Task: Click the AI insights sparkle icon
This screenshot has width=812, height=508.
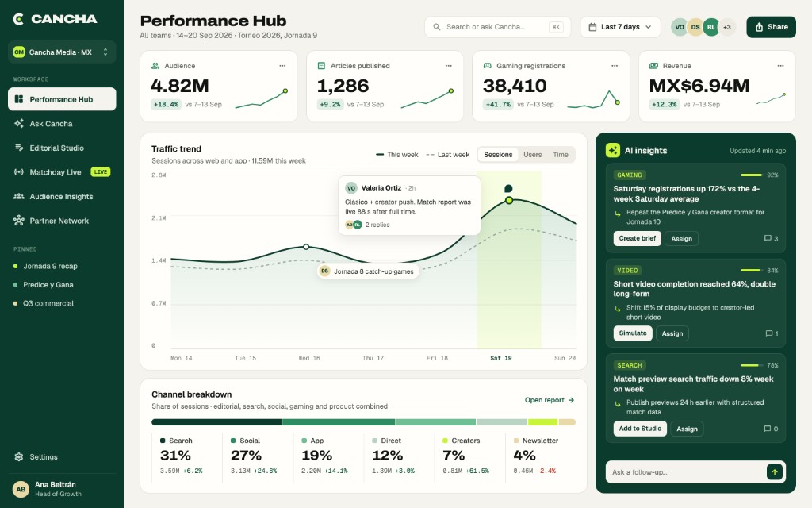Action: (613, 150)
